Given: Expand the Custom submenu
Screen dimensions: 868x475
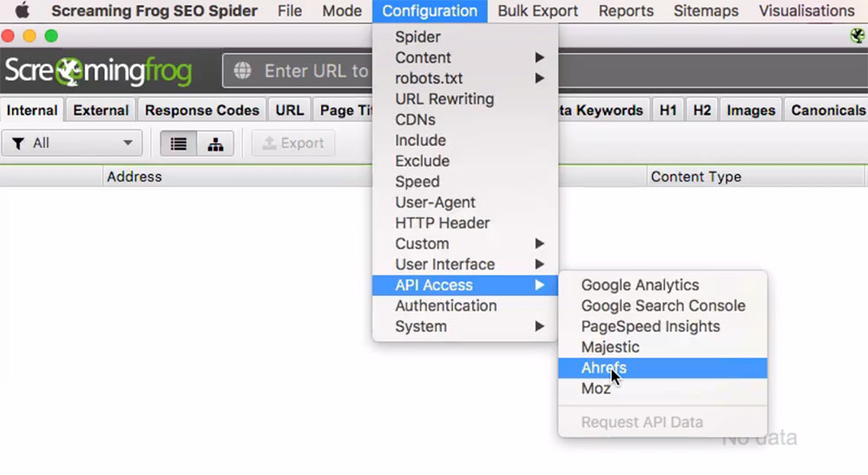Looking at the screenshot, I should pyautogui.click(x=465, y=244).
